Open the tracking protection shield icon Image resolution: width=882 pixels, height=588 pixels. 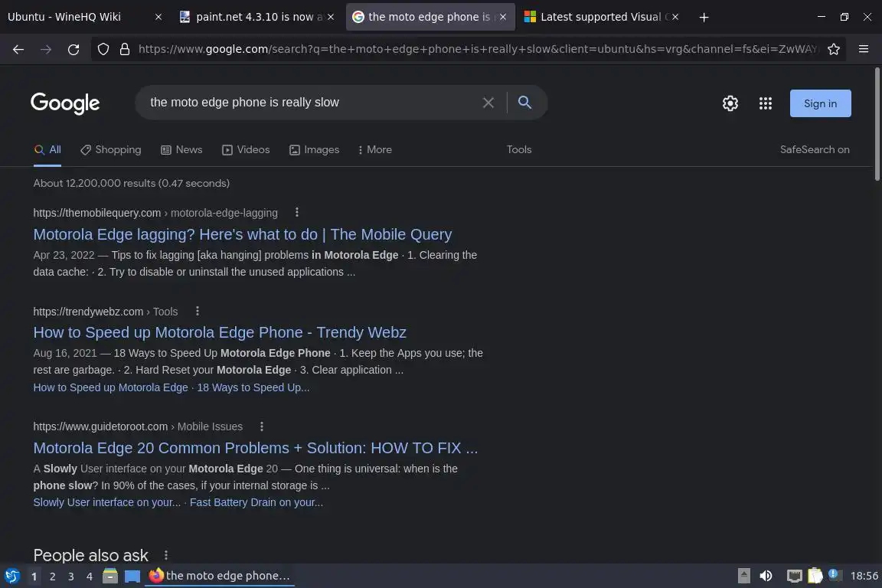point(103,50)
